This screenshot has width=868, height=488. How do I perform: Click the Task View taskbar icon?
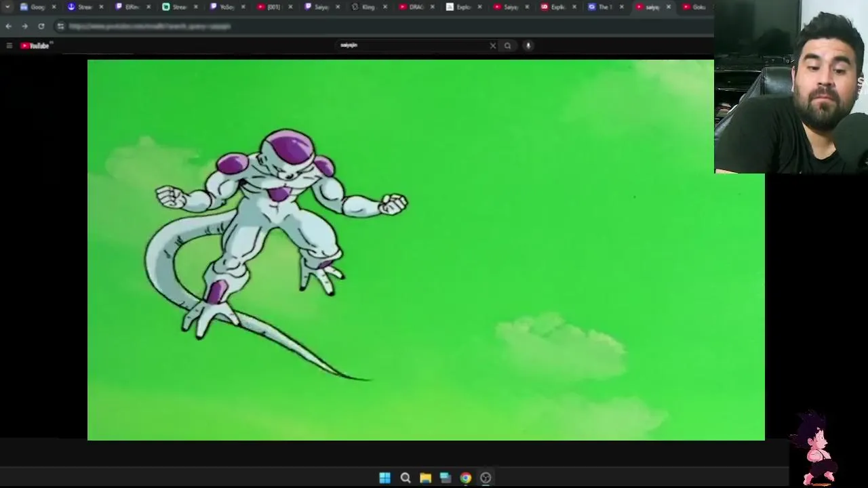(446, 478)
